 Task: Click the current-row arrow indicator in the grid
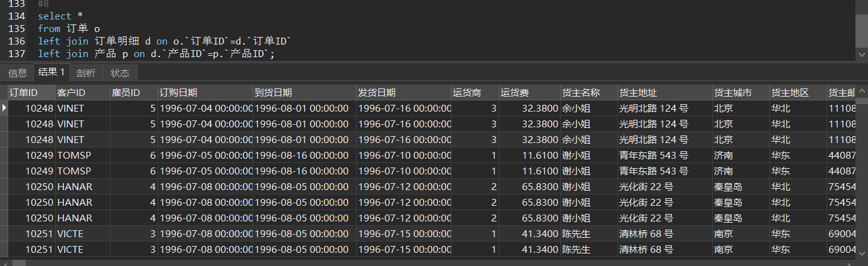tap(4, 108)
